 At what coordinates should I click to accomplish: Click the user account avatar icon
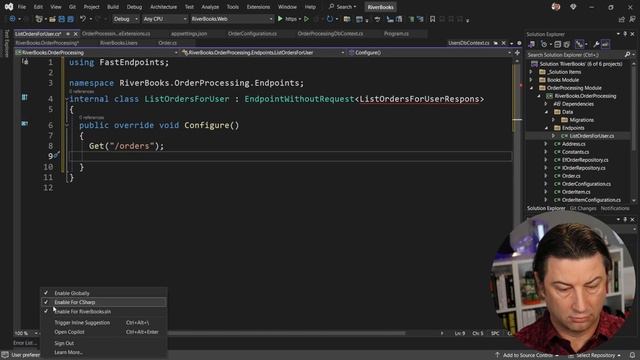pyautogui.click(x=556, y=7)
